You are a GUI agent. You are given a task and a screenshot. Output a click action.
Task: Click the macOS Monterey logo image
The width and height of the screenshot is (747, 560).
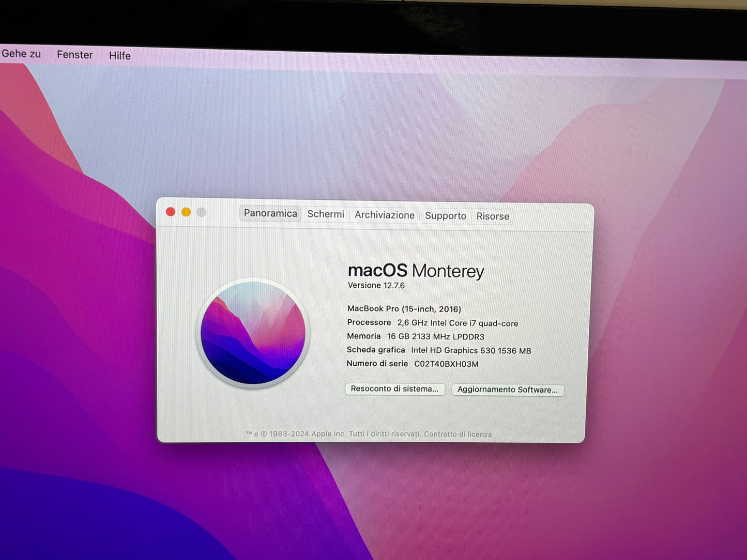253,333
